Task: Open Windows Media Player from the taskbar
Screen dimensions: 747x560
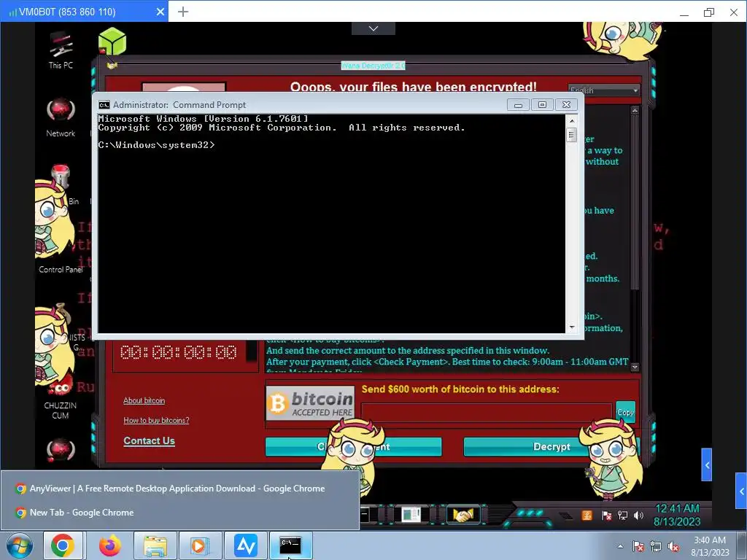Action: [x=199, y=545]
